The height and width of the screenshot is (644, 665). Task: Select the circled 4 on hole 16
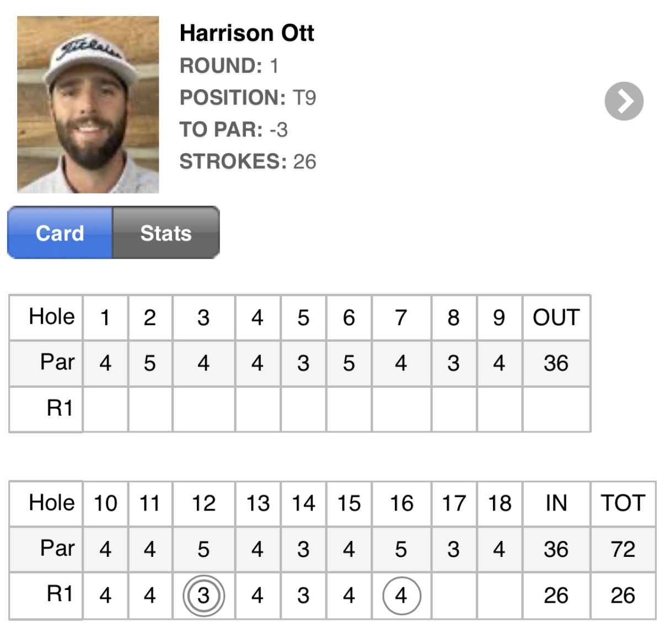(401, 595)
